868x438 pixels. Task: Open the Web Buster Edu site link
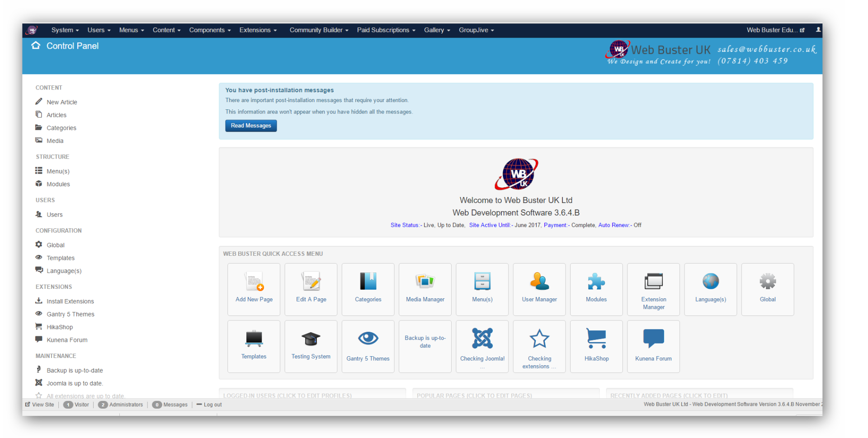point(775,30)
